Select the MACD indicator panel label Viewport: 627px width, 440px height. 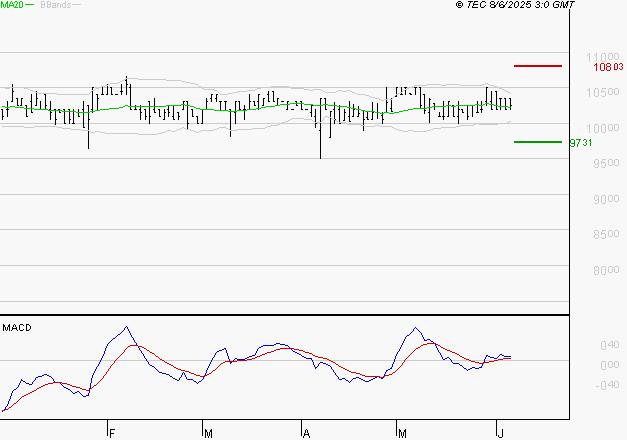coord(16,327)
